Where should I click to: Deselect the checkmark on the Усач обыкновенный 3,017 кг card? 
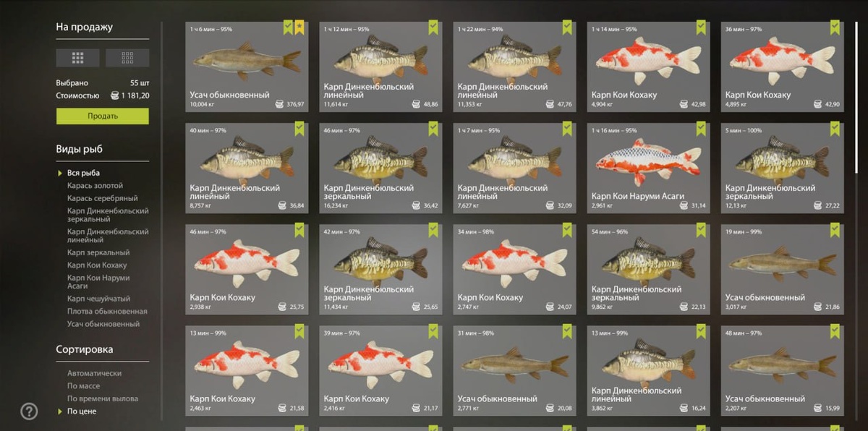[x=835, y=231]
